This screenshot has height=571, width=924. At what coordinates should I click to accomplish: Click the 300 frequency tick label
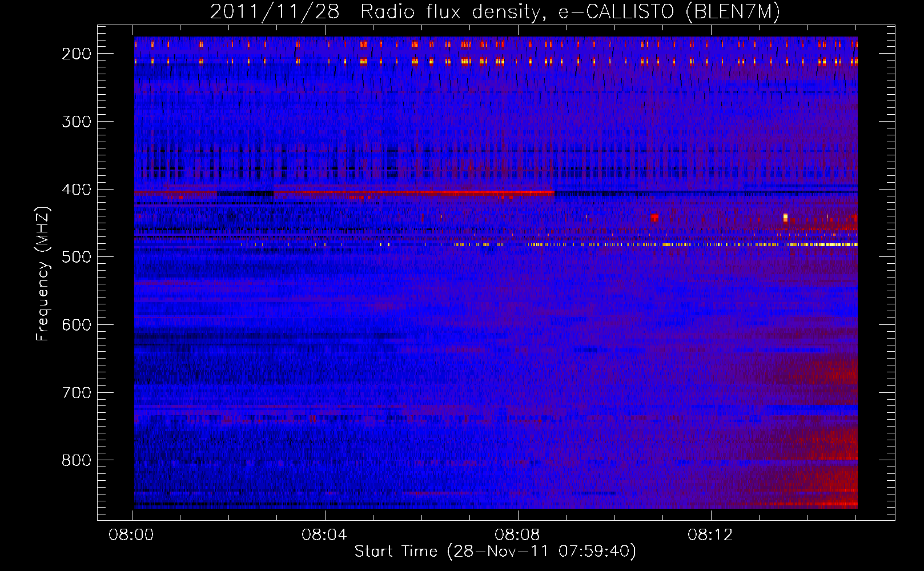click(77, 122)
